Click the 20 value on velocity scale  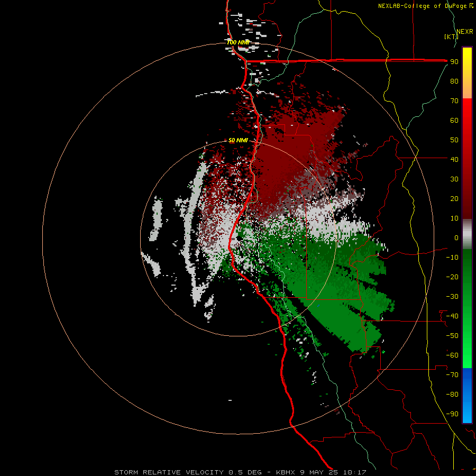tap(454, 199)
